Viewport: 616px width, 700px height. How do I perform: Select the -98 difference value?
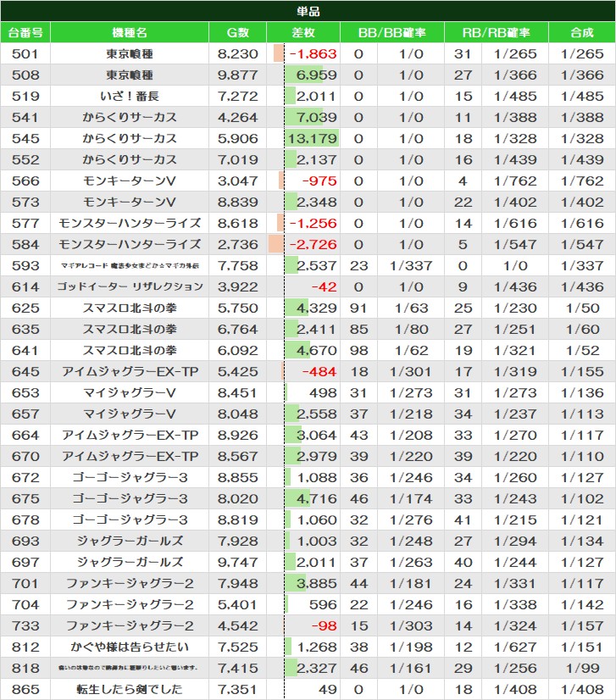[x=324, y=626]
